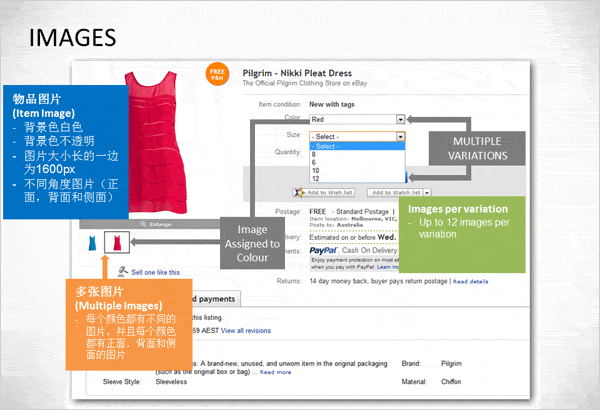Click the Sleeveless sleeve style value
The width and height of the screenshot is (600, 410).
[171, 382]
